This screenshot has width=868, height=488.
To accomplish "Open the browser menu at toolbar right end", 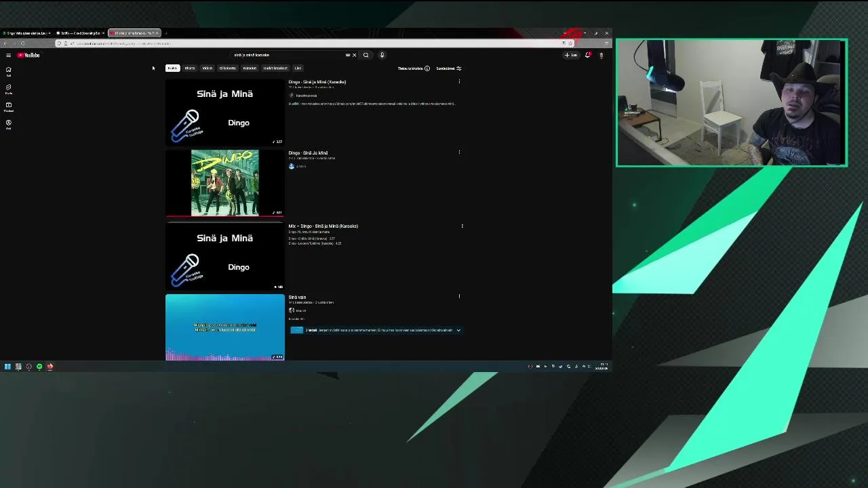I will point(607,43).
